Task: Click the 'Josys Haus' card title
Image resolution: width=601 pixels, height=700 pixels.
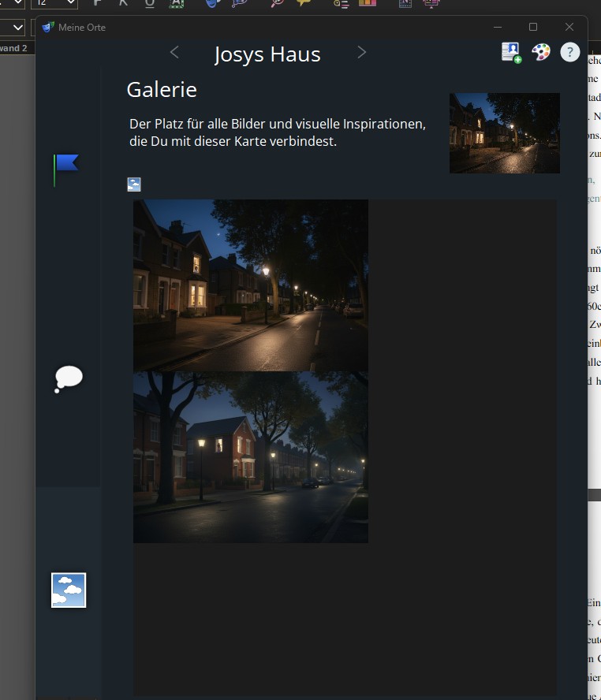Action: point(267,54)
